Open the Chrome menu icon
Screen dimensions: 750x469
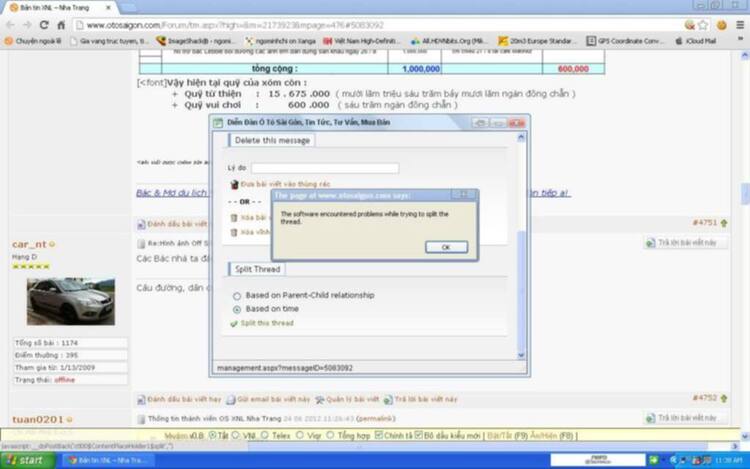(739, 25)
